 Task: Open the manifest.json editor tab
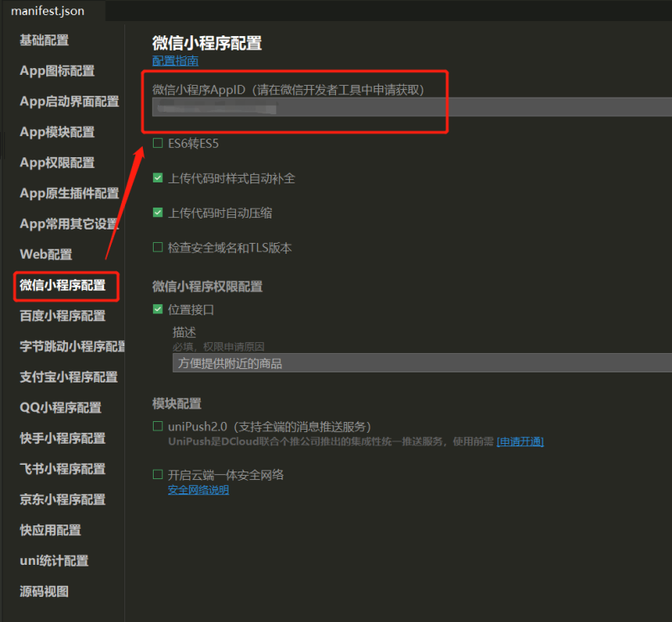[48, 11]
